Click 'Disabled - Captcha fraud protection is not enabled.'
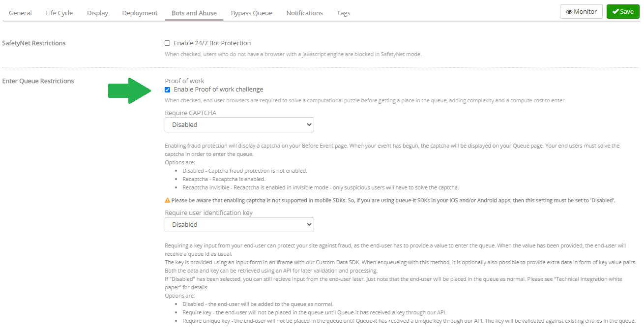 click(245, 171)
